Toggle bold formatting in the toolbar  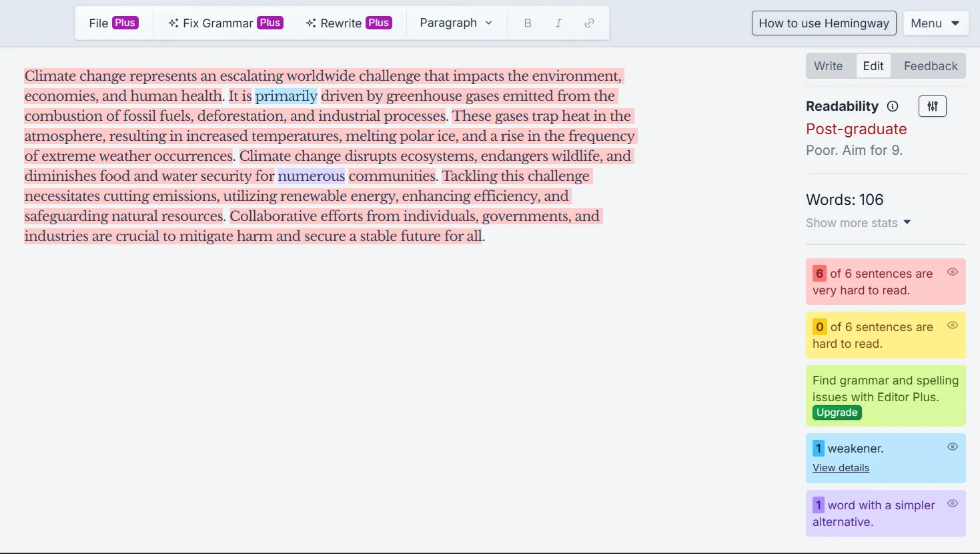(527, 23)
